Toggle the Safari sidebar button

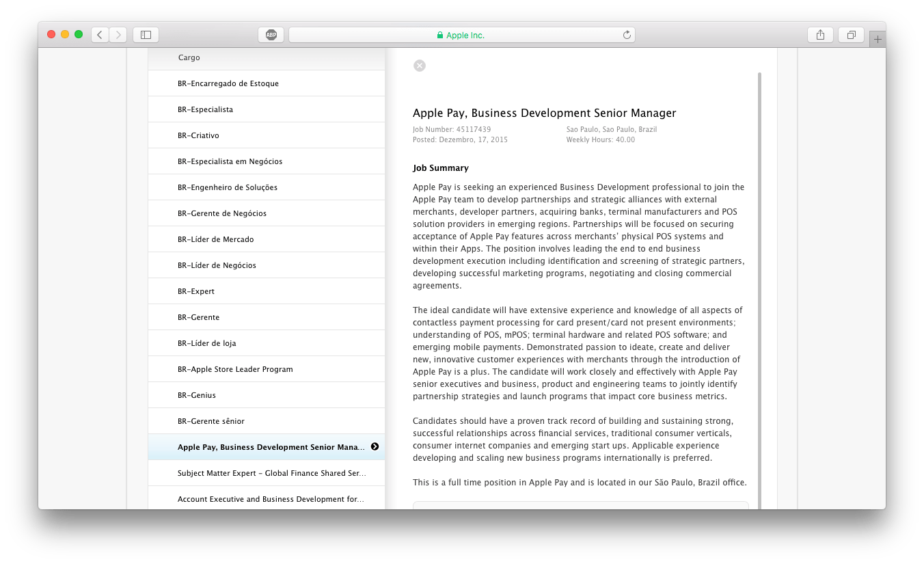[x=146, y=35]
